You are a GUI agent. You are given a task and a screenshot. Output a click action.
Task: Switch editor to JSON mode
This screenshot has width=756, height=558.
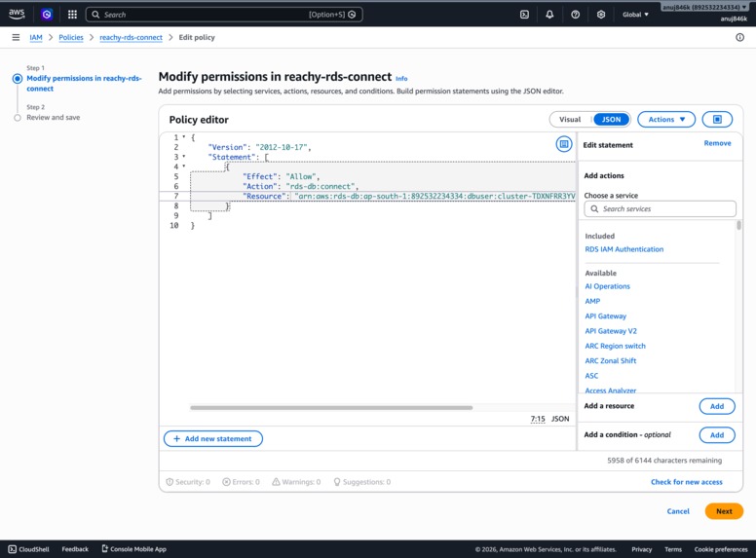click(611, 119)
